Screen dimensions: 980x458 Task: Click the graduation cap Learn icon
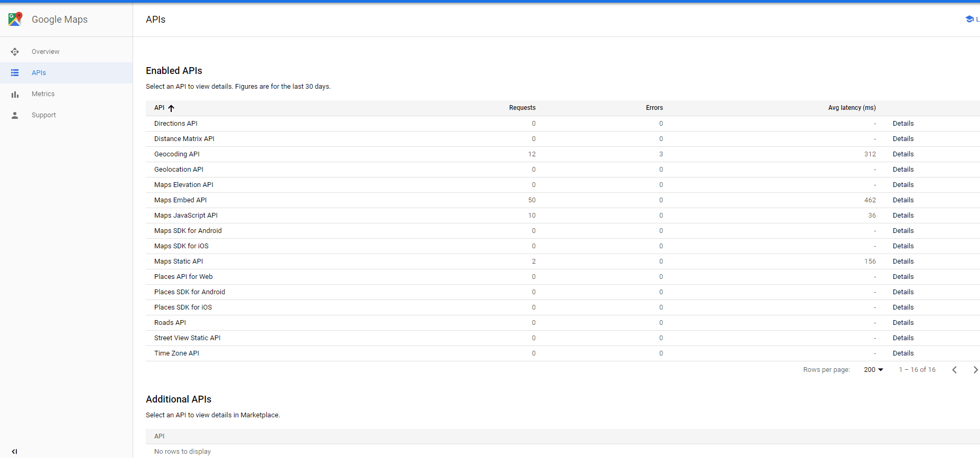pyautogui.click(x=969, y=19)
